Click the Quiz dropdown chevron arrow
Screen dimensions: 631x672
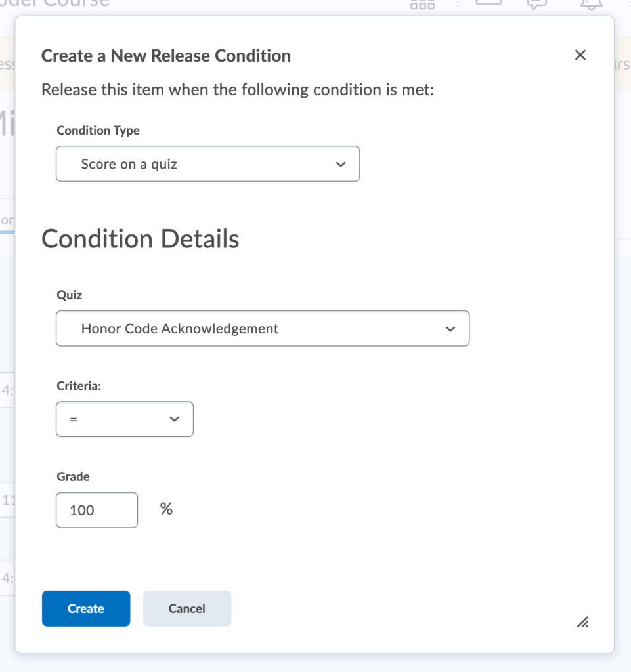click(x=450, y=328)
